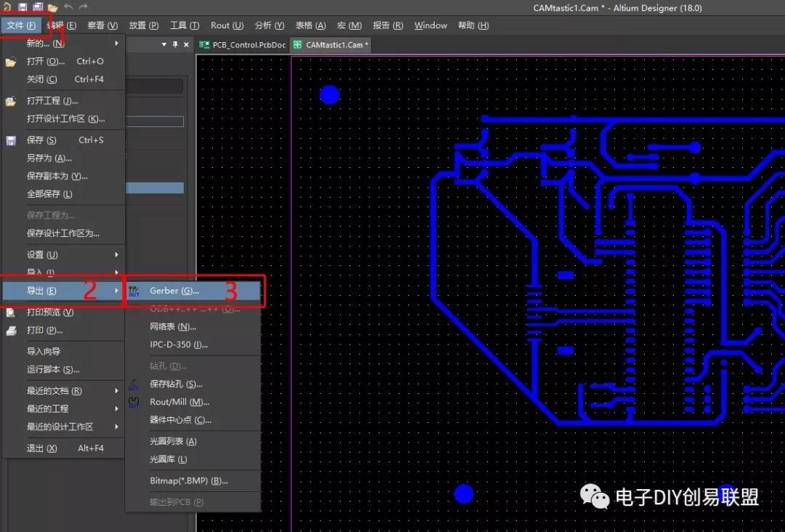Select the highlighted blue row in the side panel
785x532 pixels.
coord(154,188)
